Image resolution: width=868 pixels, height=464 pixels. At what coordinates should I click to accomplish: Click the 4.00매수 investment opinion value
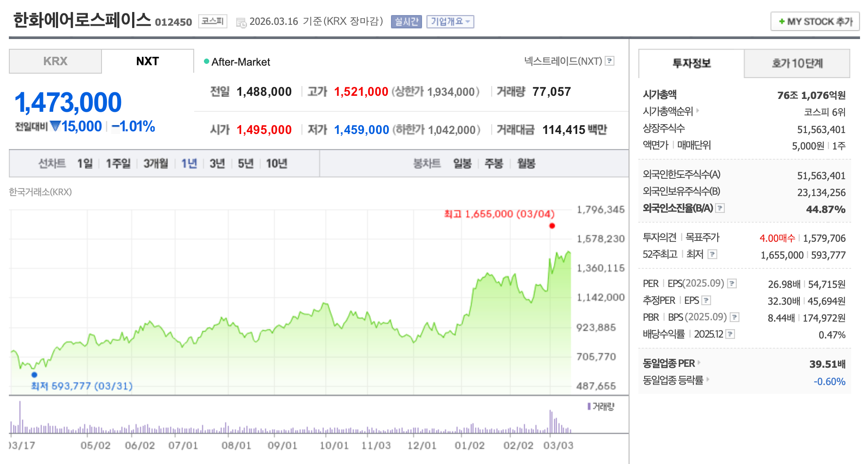[777, 238]
